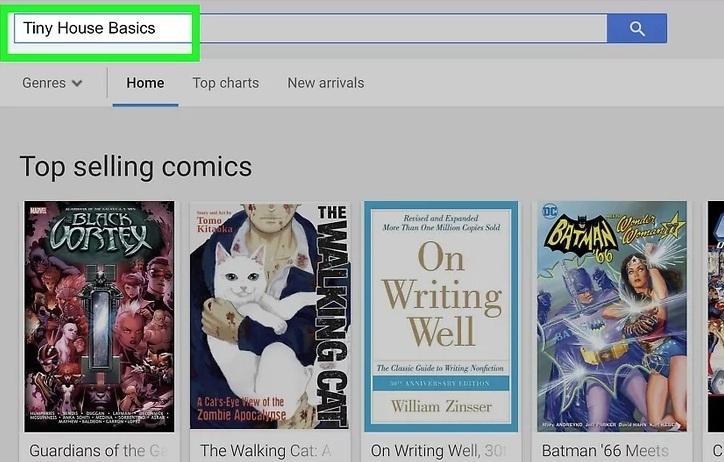Open the On Writing Well book cover
The image size is (724, 462).
point(441,316)
